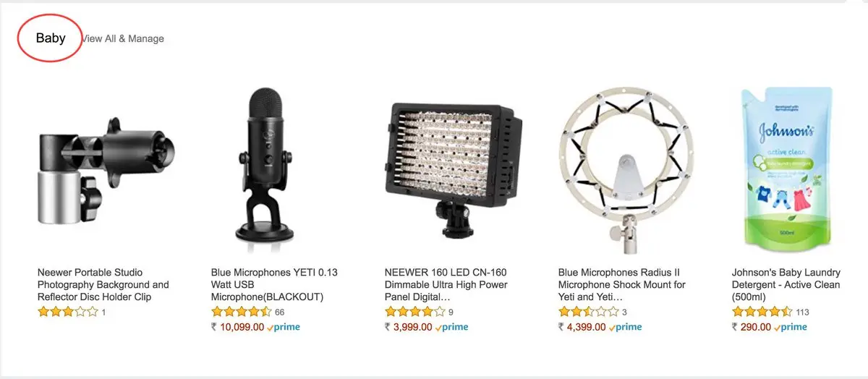This screenshot has height=379, width=868.
Task: Open star rating of Johnson's detergent
Action: [x=762, y=312]
